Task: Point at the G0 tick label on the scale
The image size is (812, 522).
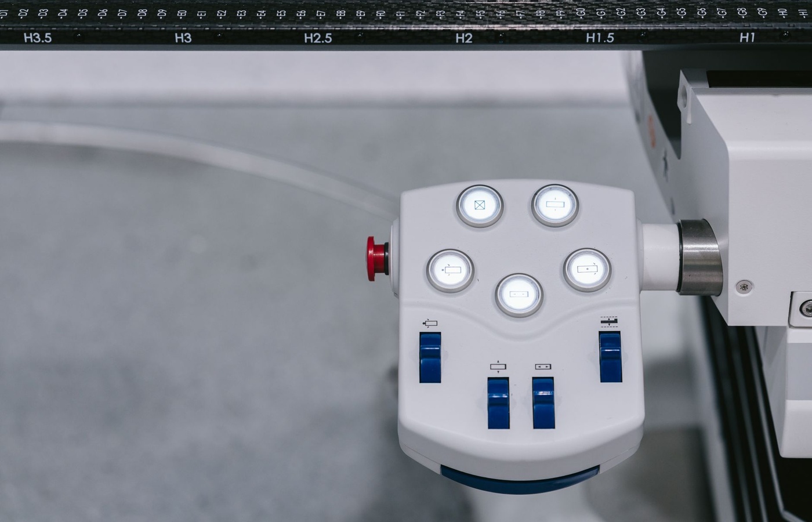Action: 581,12
